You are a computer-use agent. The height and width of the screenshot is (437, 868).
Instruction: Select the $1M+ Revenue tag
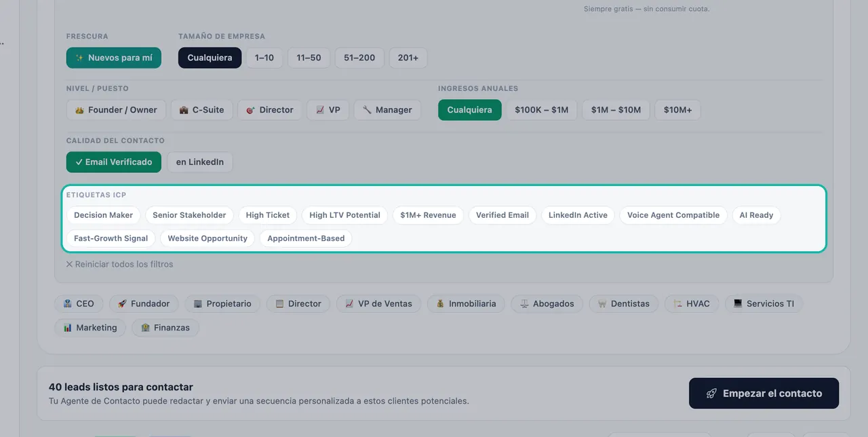pos(428,215)
